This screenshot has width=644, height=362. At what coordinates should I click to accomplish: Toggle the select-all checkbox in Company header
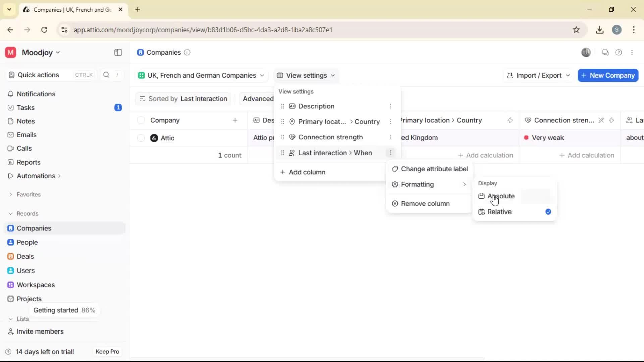[x=141, y=120]
